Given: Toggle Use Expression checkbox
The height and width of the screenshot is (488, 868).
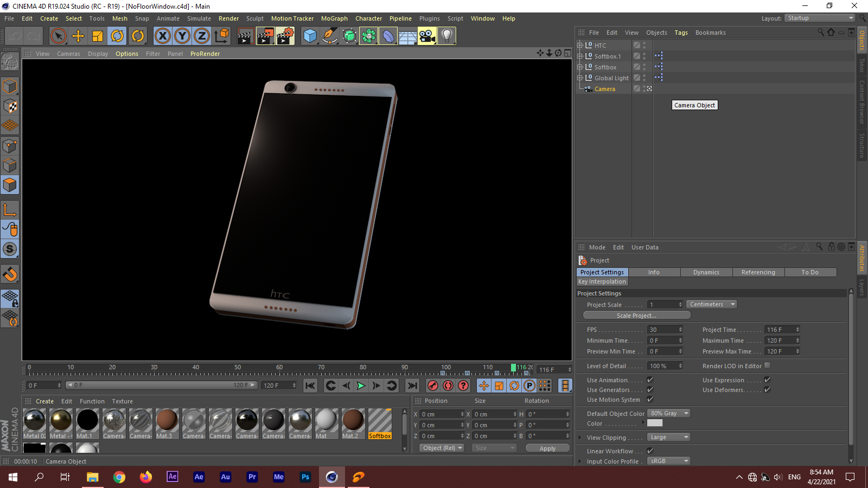Looking at the screenshot, I should [767, 380].
